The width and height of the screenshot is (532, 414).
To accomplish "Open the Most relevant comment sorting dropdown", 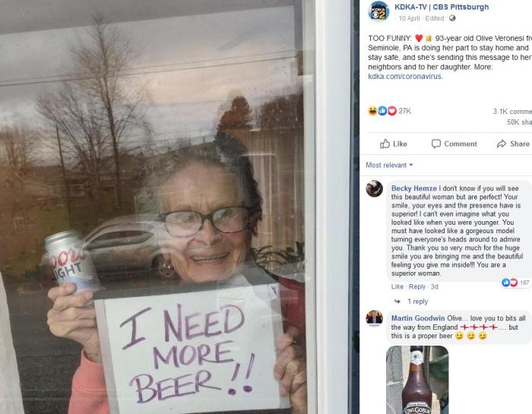I will coord(389,165).
